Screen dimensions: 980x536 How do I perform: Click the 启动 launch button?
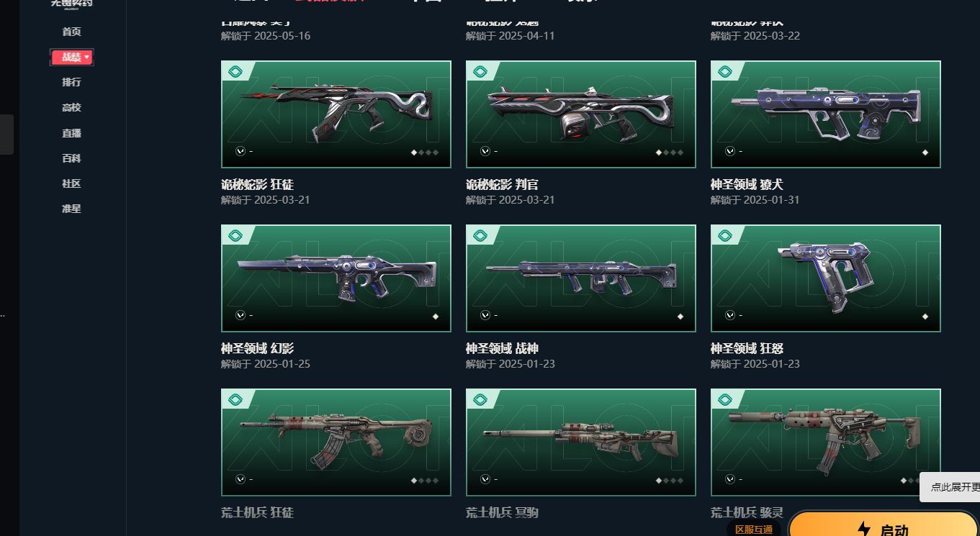tap(884, 524)
